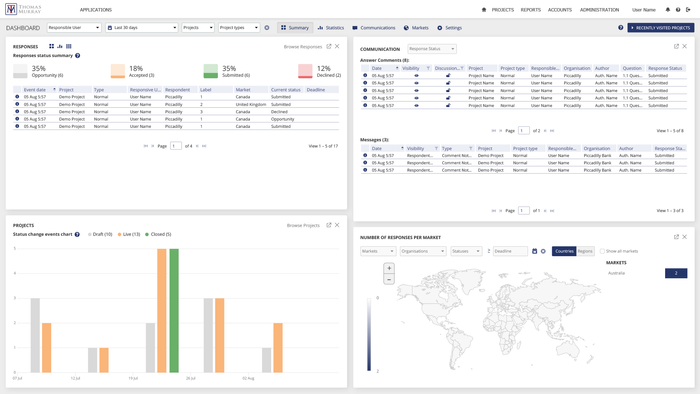Toggle Closed (5) series in projects chart legend
The width and height of the screenshot is (700, 394).
[158, 234]
